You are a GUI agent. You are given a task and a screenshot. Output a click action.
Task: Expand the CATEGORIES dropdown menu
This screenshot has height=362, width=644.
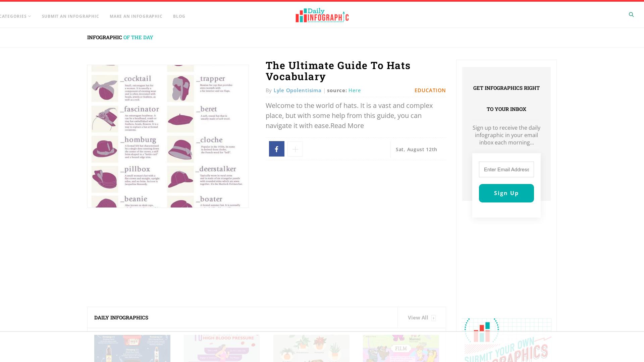[15, 16]
